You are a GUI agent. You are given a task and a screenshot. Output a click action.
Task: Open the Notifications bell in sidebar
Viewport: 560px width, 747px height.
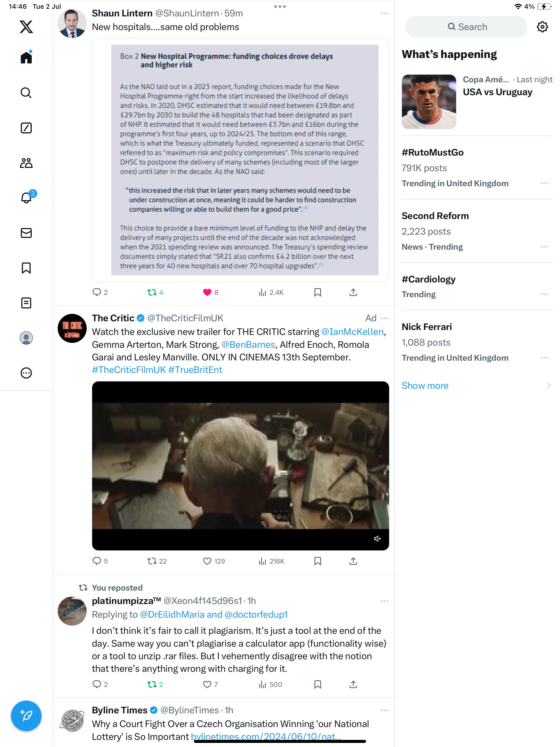pos(26,198)
